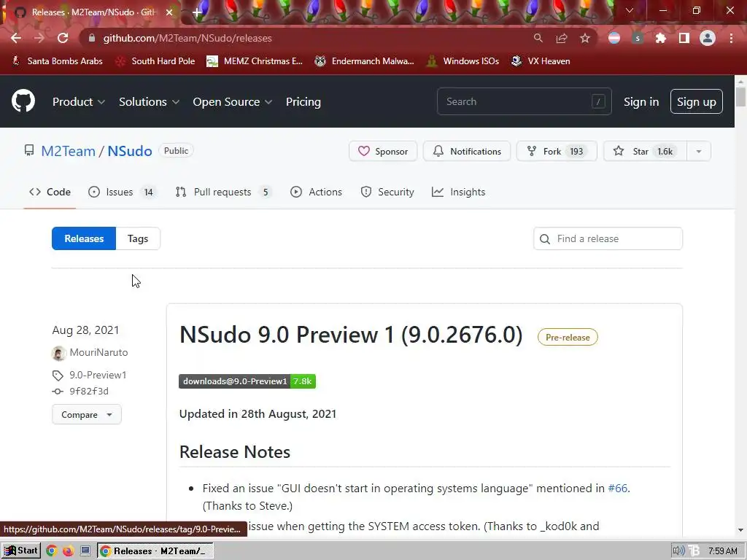Open MouriNaruto profile link
Screen dimensions: 747x560
coord(98,352)
